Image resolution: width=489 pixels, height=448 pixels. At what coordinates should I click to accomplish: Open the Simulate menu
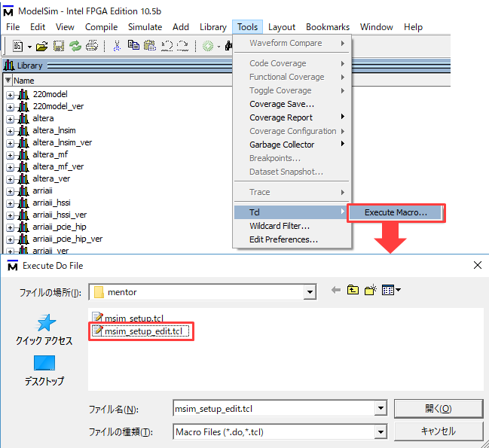tap(145, 27)
